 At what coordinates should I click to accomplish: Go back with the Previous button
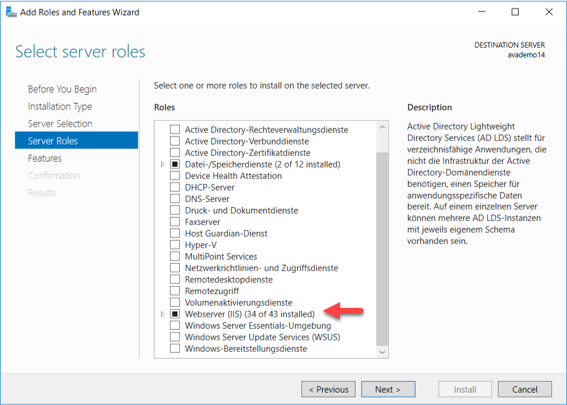(328, 389)
